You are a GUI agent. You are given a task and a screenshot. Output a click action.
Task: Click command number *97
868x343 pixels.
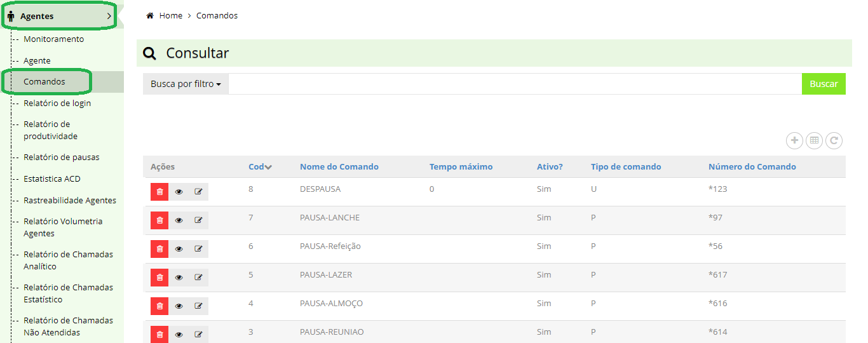pos(715,217)
